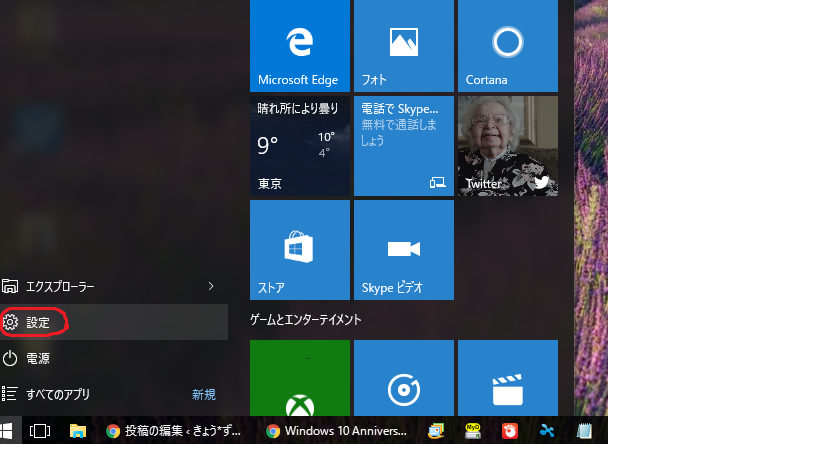Launch the Cortana tile

pyautogui.click(x=508, y=46)
